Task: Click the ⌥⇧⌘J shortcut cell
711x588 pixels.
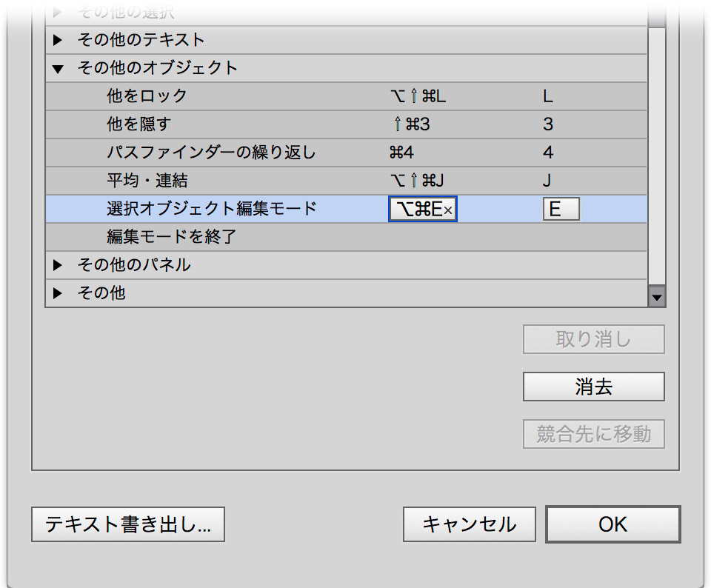Action: (x=417, y=181)
